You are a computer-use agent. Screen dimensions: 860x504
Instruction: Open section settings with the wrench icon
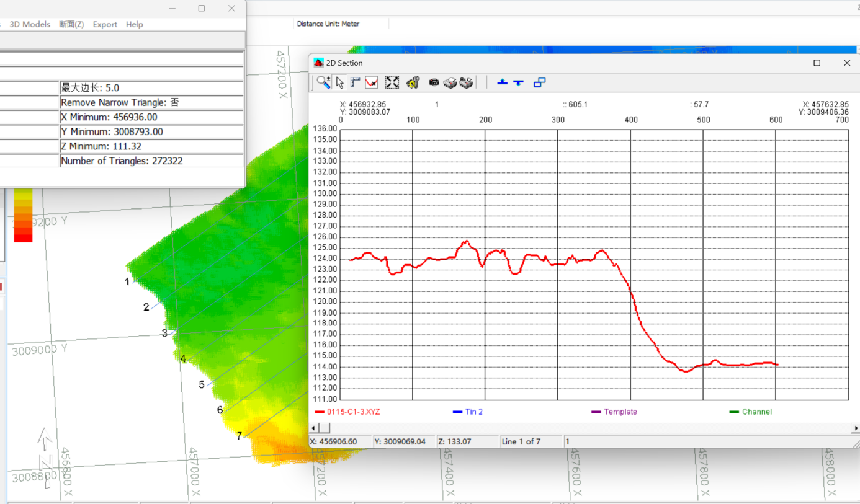[412, 82]
